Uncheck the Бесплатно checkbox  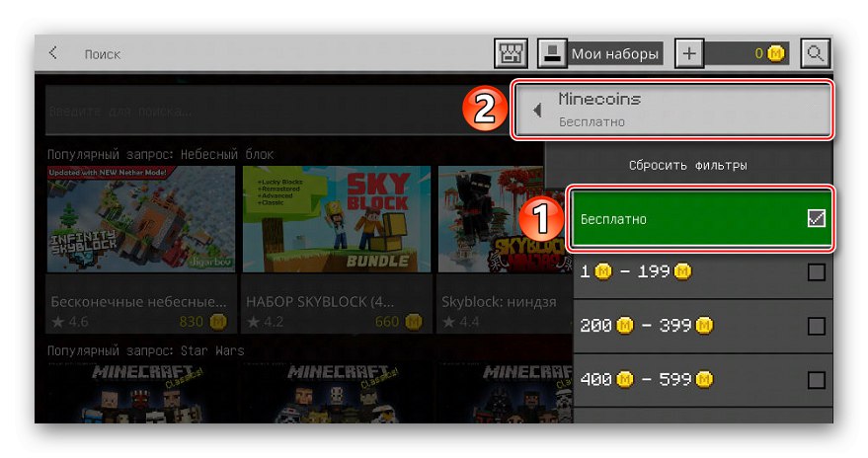(817, 218)
